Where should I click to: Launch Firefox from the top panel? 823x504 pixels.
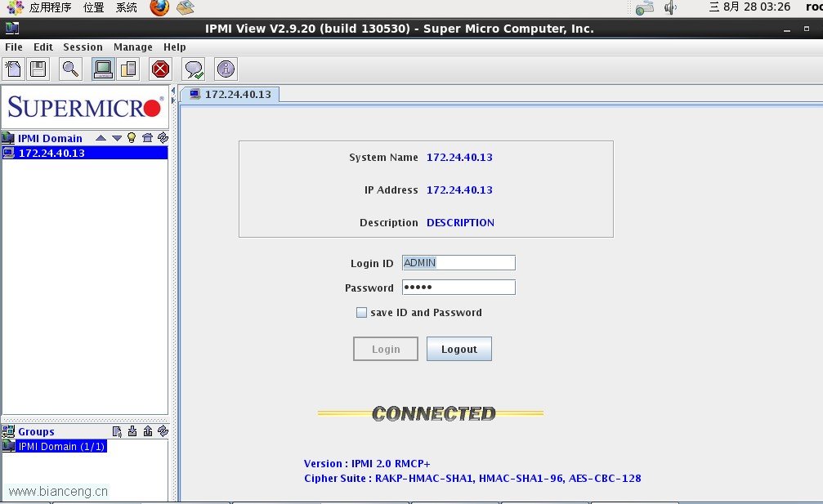[x=159, y=7]
